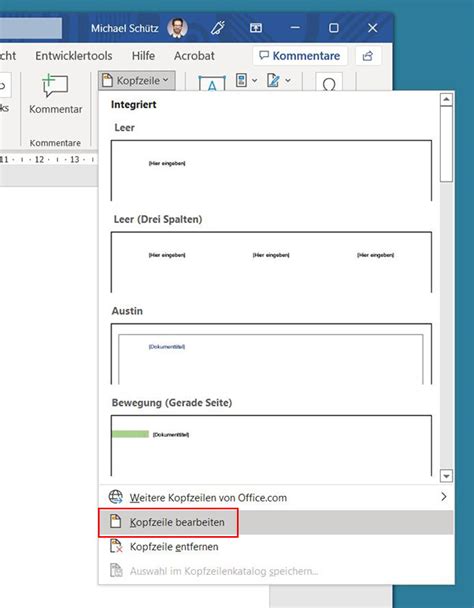This screenshot has height=608, width=474.
Task: Click the Schnellbausteine icon in ribbon
Action: coord(241,81)
